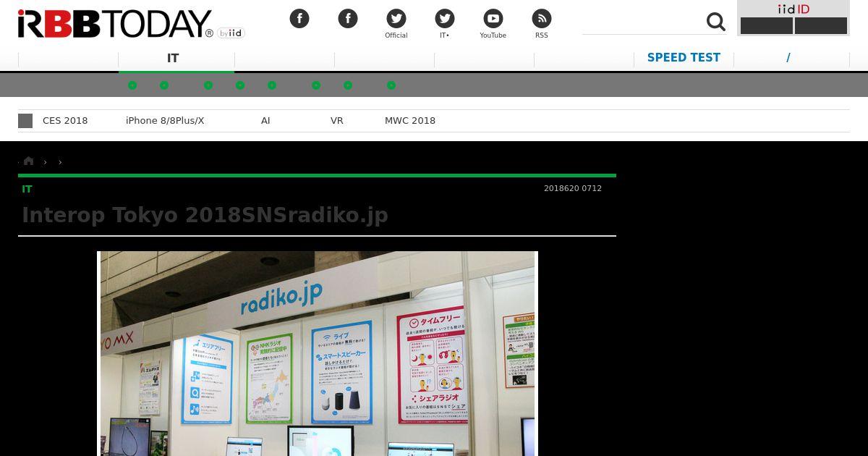Click the RBB TODAY logo
Viewport: 868px width, 456px height.
pos(115,24)
